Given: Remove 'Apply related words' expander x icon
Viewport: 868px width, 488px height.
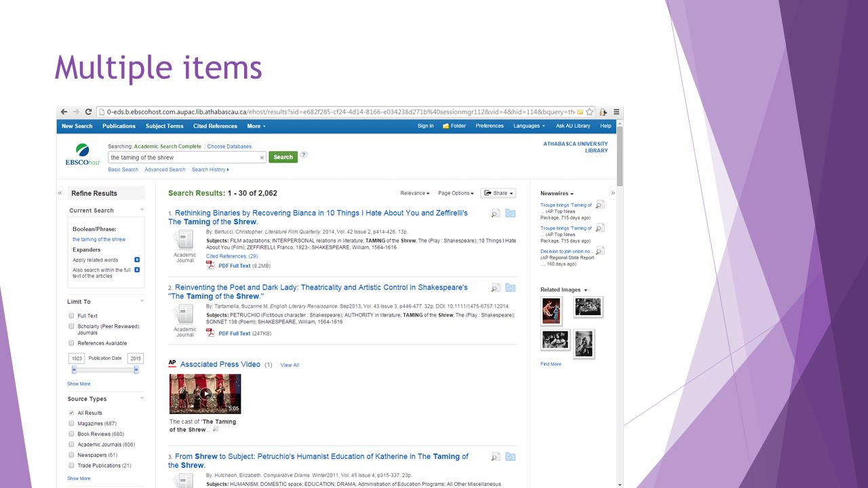Looking at the screenshot, I should (137, 260).
